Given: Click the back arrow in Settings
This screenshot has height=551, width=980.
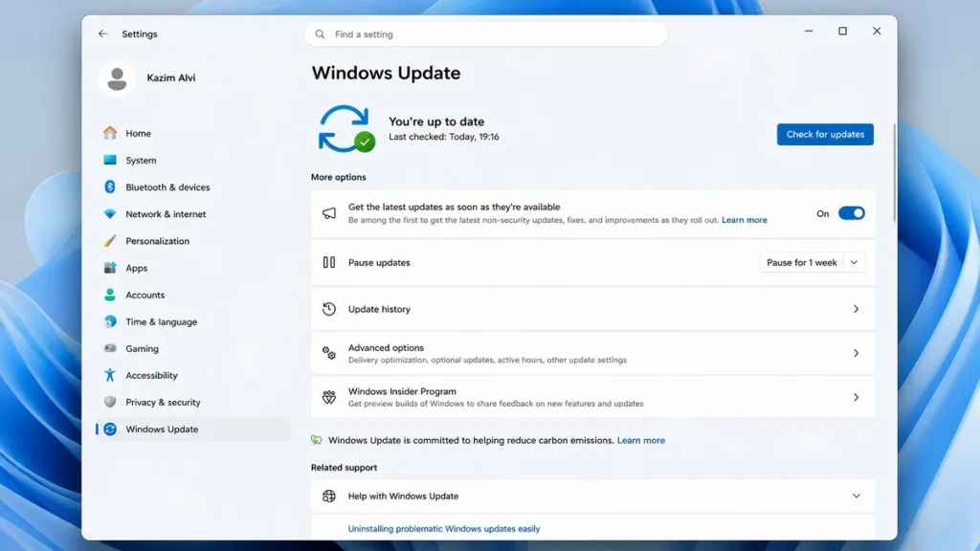Looking at the screenshot, I should pyautogui.click(x=103, y=33).
